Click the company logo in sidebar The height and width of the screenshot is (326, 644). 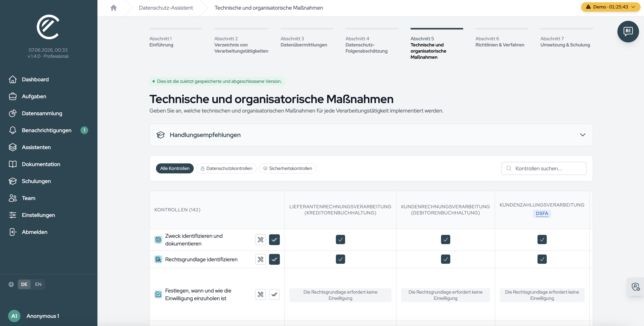tap(48, 27)
